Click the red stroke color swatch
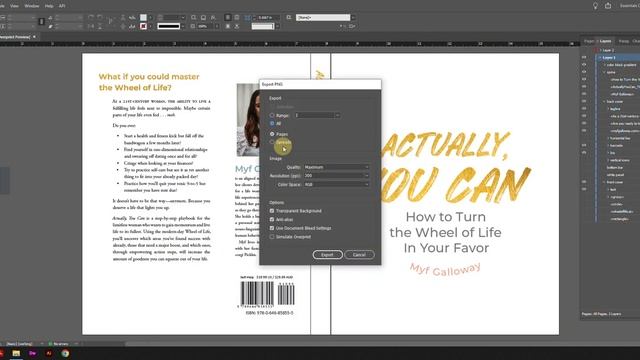 [x=143, y=26]
